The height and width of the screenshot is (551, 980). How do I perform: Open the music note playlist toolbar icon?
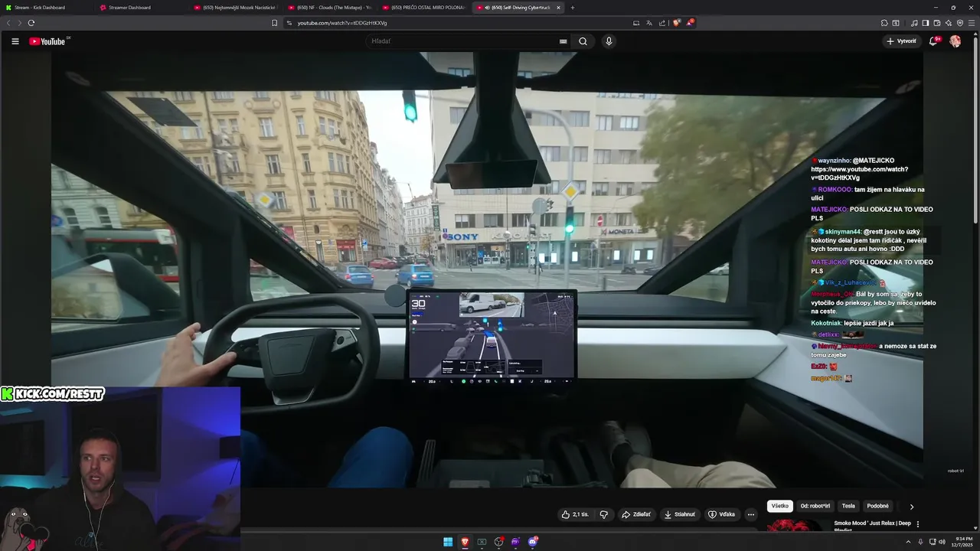[x=914, y=23]
